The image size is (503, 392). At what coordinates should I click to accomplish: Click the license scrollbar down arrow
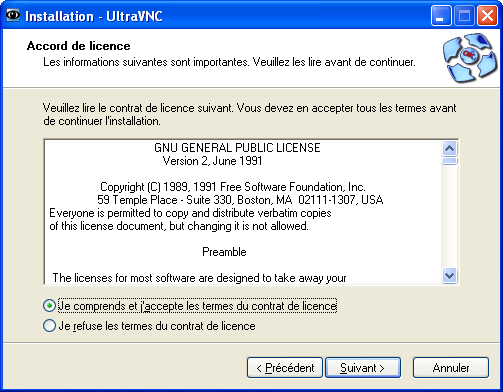[x=450, y=276]
